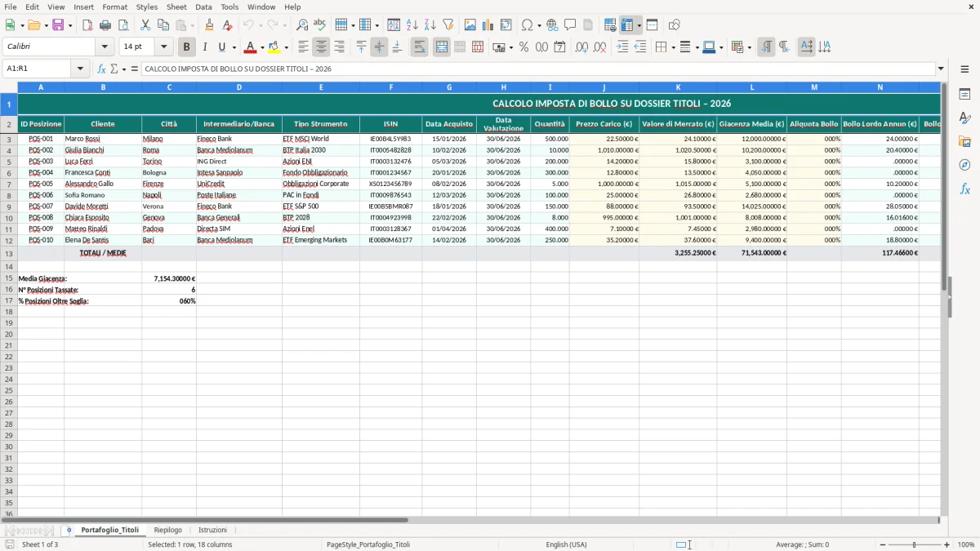Screen dimensions: 980x551
Task: Apply the red font color swatch
Action: pos(251,47)
